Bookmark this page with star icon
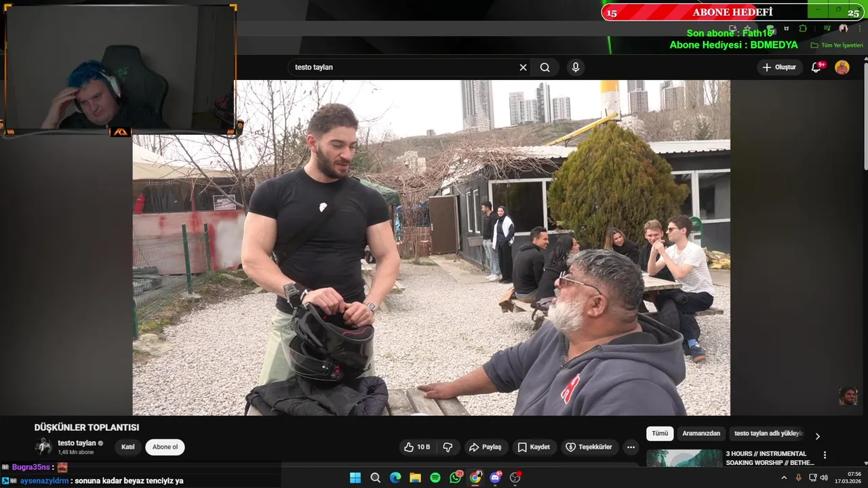Viewport: 868px width, 488px height. 748,28
